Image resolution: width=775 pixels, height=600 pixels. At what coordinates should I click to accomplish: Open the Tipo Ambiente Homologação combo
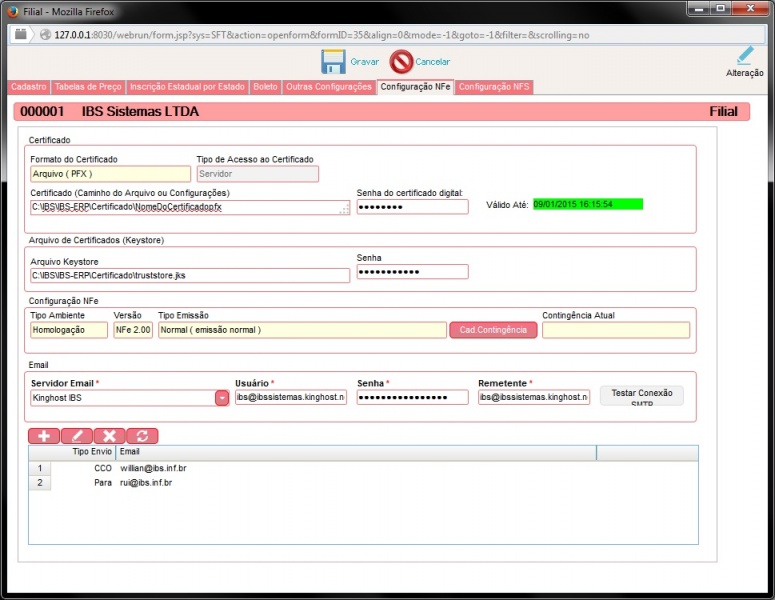pos(69,330)
